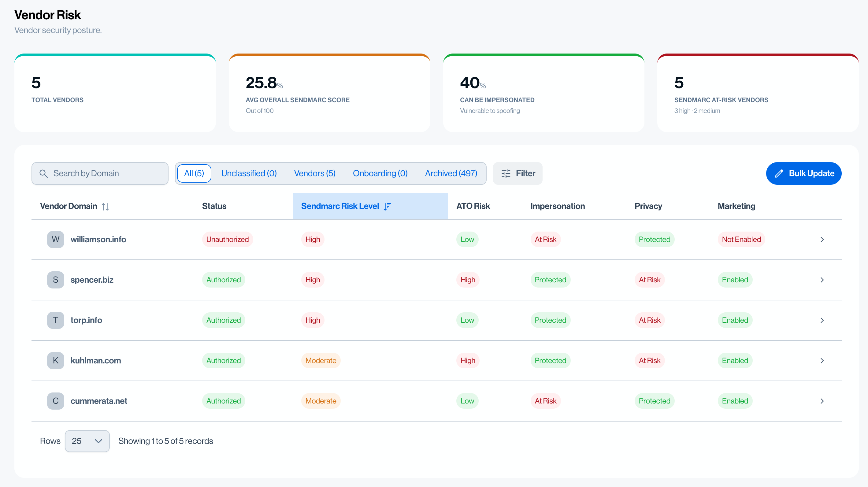
Task: Open the Rows per page dropdown
Action: (87, 441)
